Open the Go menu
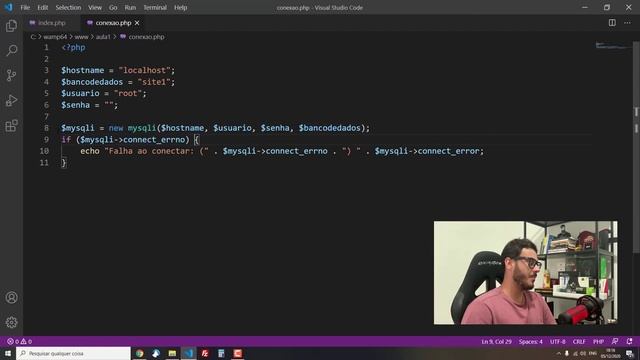This screenshot has height=360, width=640. [x=113, y=7]
